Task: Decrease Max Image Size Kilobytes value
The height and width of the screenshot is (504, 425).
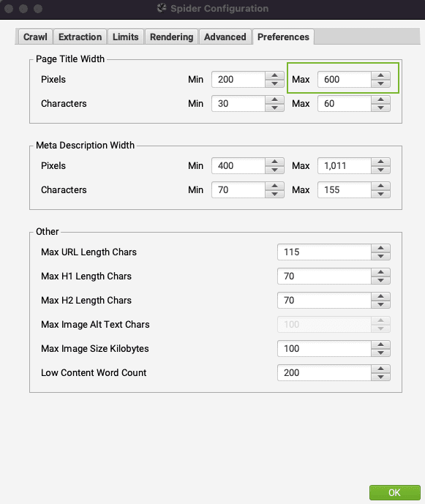Action: 380,353
